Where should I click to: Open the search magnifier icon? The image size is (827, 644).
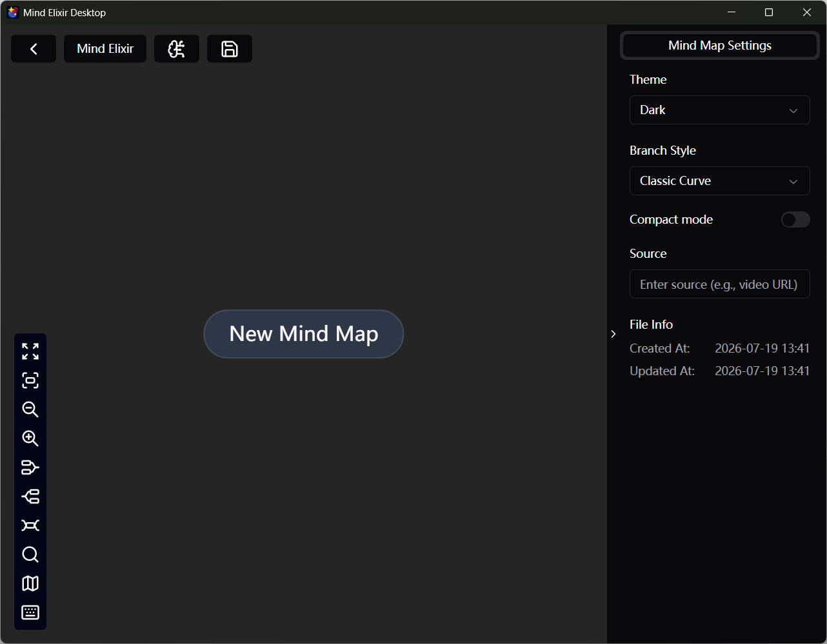30,554
